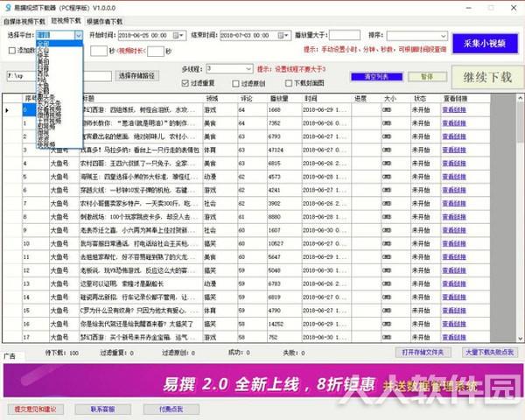The image size is (525, 420).
Task: Click the table scrollbar down arrow
Action: 521,339
